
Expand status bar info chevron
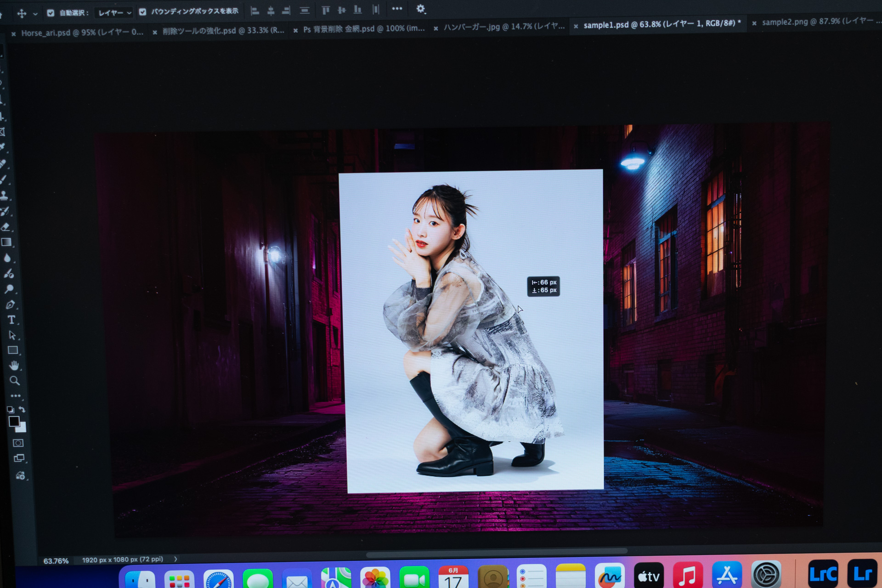[175, 559]
